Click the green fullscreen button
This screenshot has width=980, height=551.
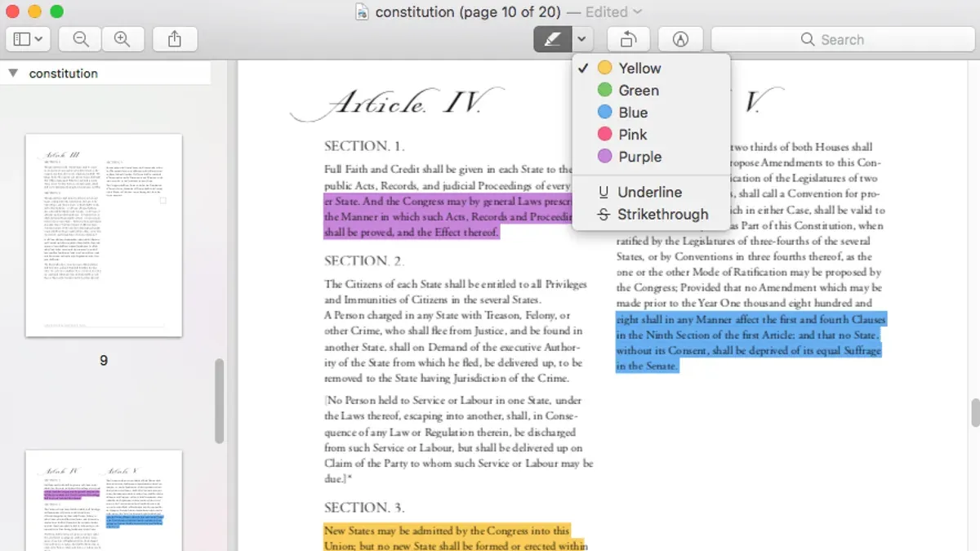click(56, 11)
